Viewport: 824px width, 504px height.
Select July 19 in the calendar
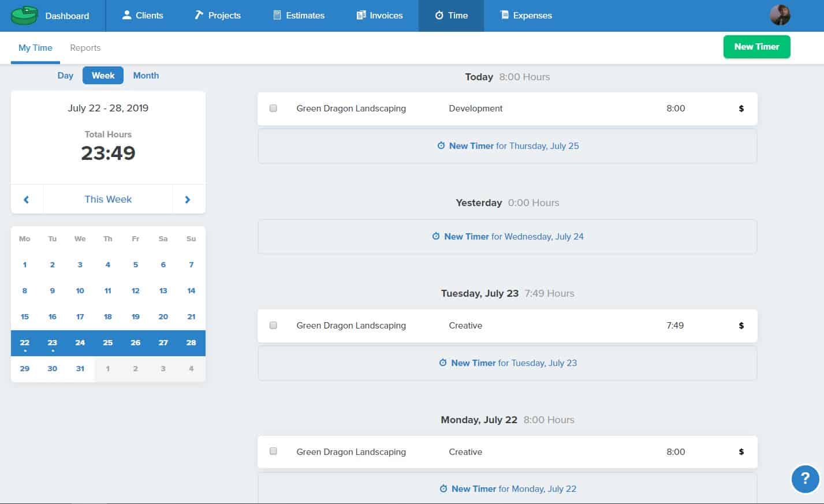pyautogui.click(x=136, y=317)
